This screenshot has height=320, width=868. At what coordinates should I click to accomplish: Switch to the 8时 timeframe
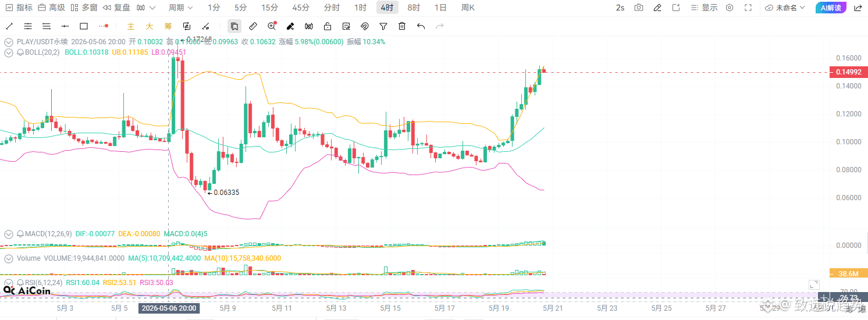(x=414, y=8)
